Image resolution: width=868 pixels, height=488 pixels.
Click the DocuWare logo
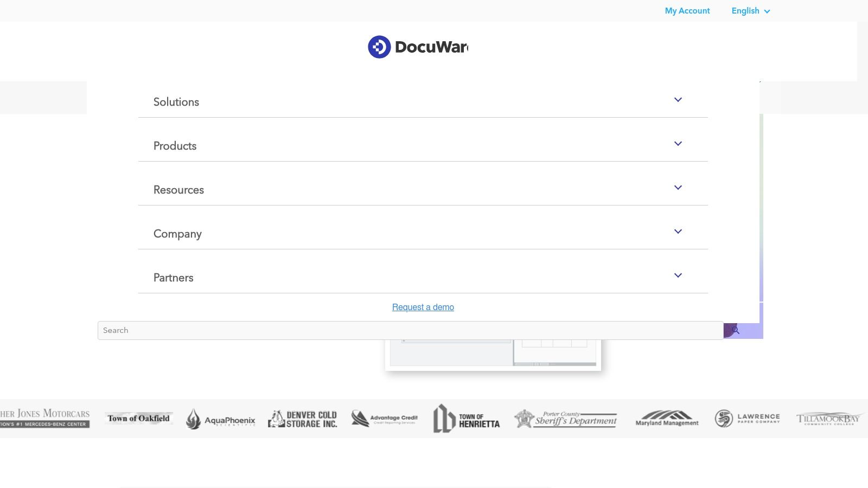coord(418,47)
